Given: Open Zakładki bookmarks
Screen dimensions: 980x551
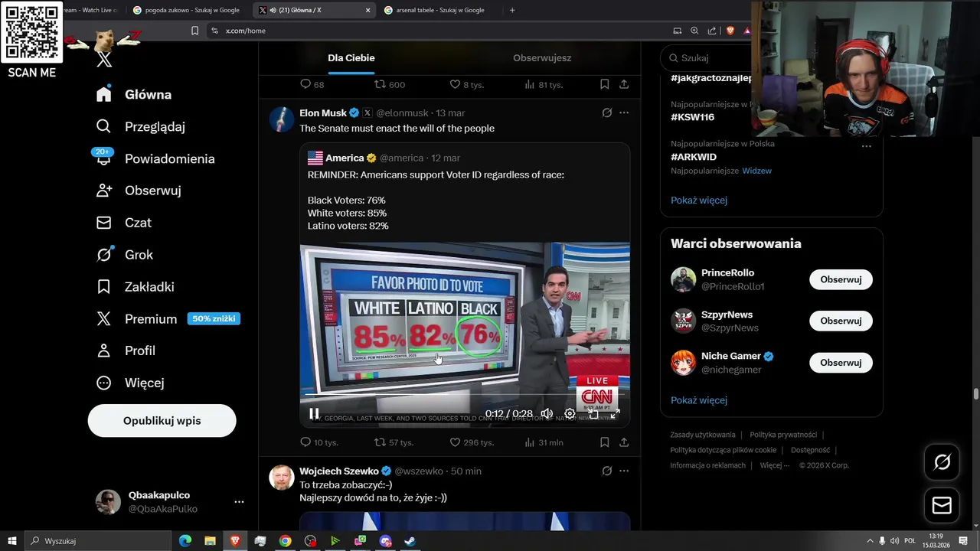Looking at the screenshot, I should click(x=136, y=287).
